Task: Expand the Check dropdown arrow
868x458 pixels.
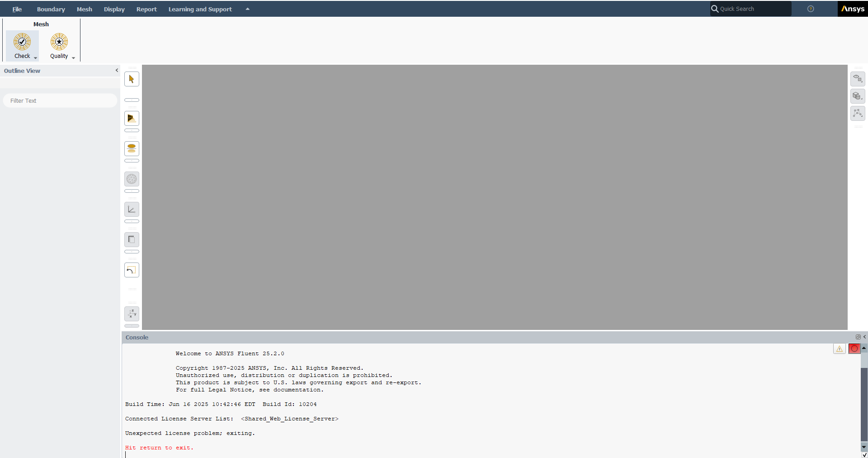Action: 35,58
